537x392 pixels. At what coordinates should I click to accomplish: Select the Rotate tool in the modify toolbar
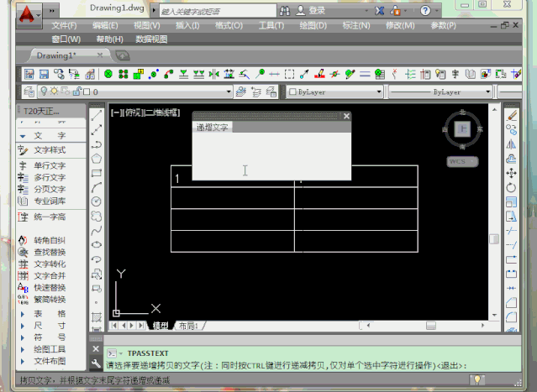(512, 187)
